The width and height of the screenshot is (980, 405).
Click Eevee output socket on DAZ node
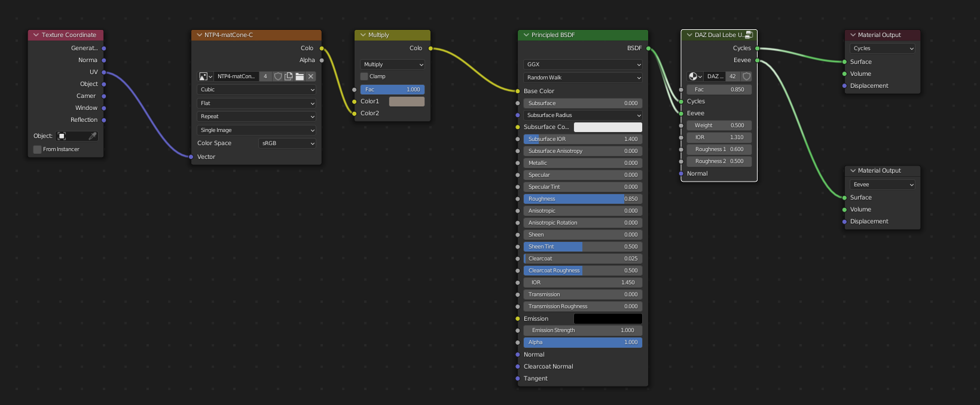point(758,60)
